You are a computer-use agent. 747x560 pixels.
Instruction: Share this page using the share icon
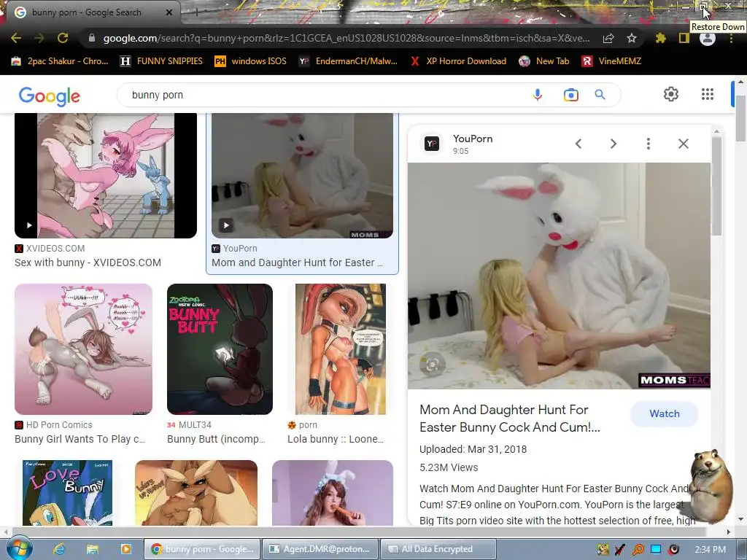[608, 38]
